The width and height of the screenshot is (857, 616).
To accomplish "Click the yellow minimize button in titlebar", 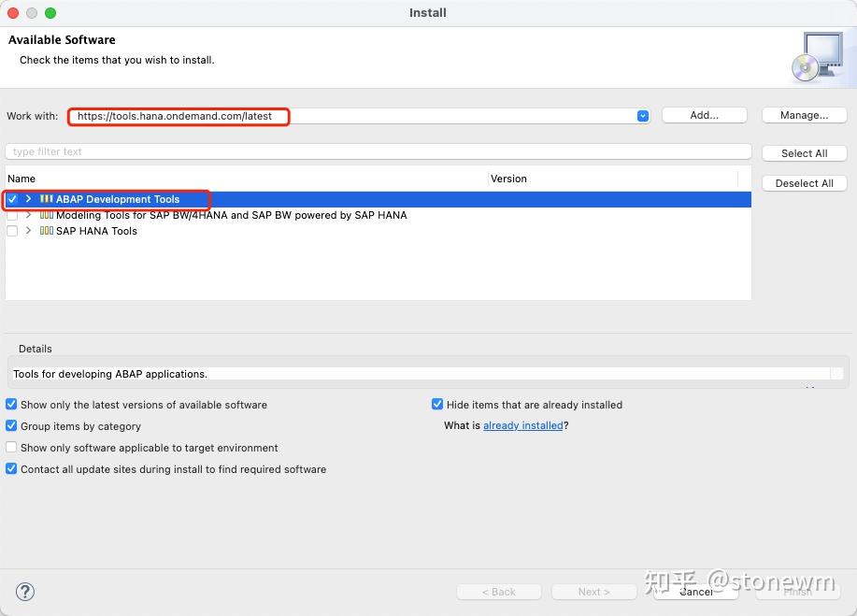I will pyautogui.click(x=30, y=13).
